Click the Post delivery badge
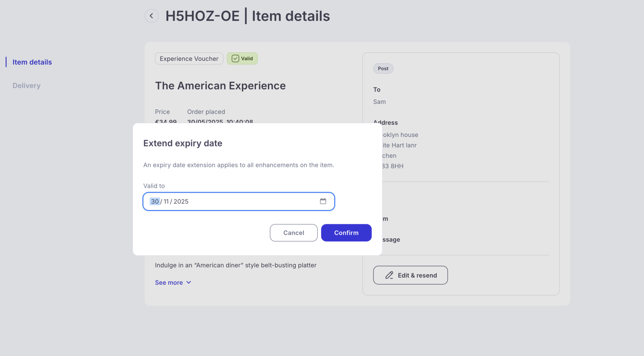 383,69
